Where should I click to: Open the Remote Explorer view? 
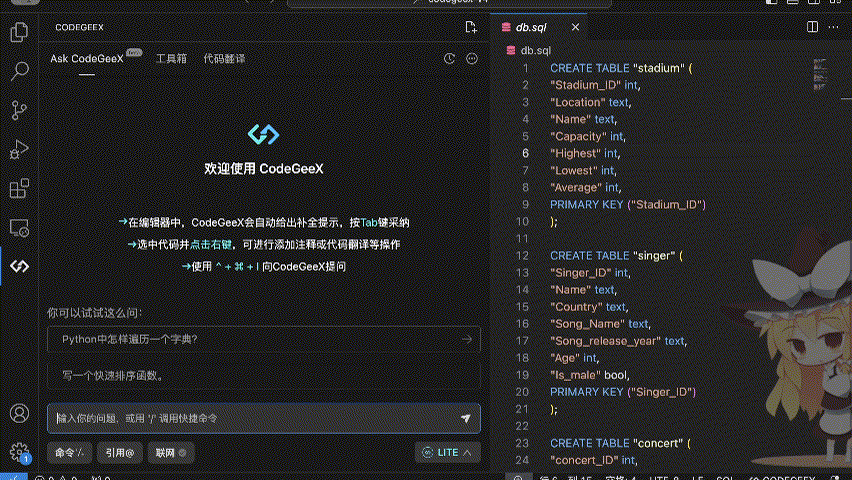pyautogui.click(x=19, y=227)
